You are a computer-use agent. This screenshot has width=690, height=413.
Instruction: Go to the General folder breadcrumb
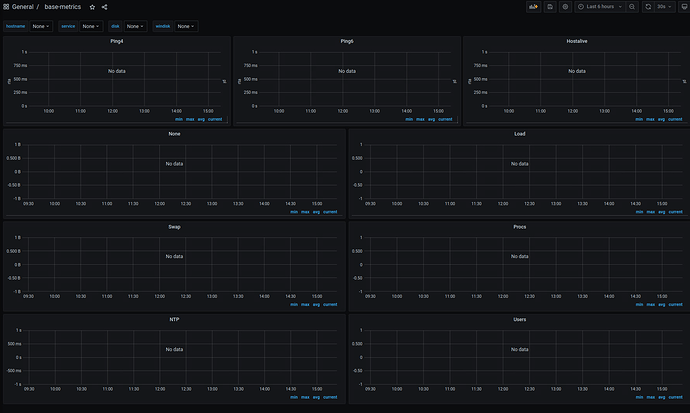[x=22, y=7]
